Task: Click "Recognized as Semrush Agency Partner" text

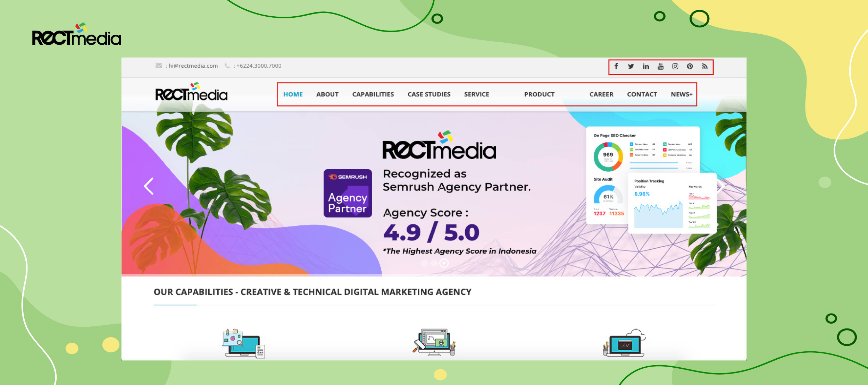Action: click(x=457, y=180)
